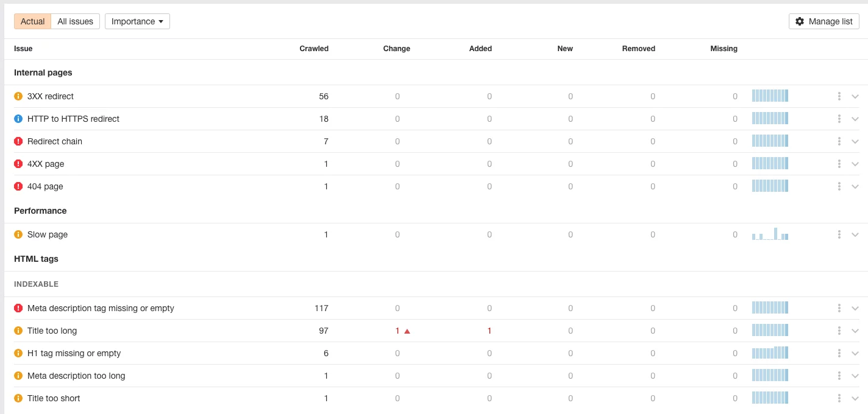Click Crawled count 117 for Meta description missing

[321, 308]
